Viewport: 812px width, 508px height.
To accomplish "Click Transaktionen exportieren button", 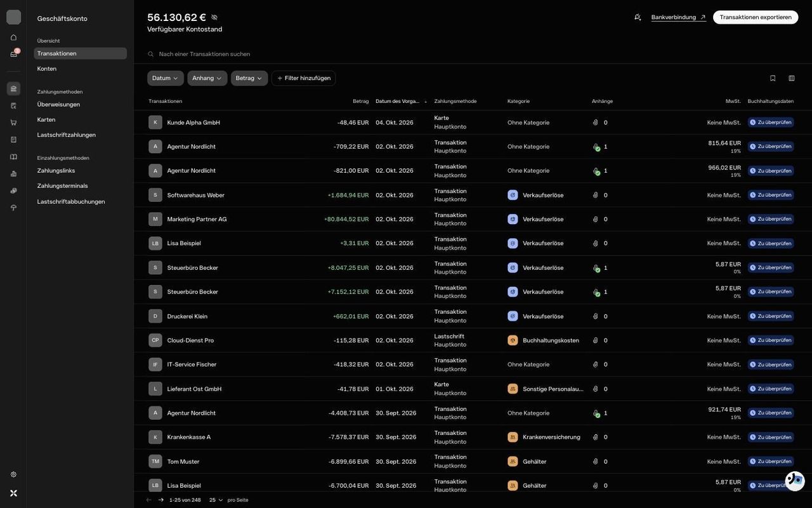I will coord(756,17).
